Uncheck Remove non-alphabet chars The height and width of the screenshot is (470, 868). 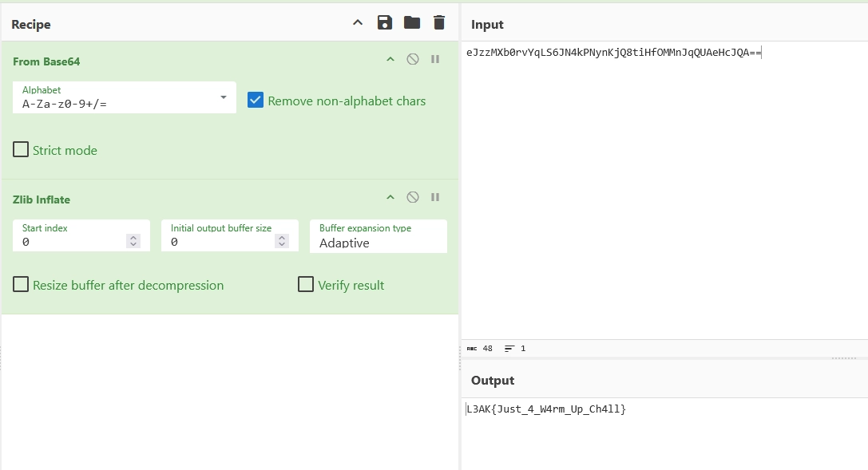point(256,101)
